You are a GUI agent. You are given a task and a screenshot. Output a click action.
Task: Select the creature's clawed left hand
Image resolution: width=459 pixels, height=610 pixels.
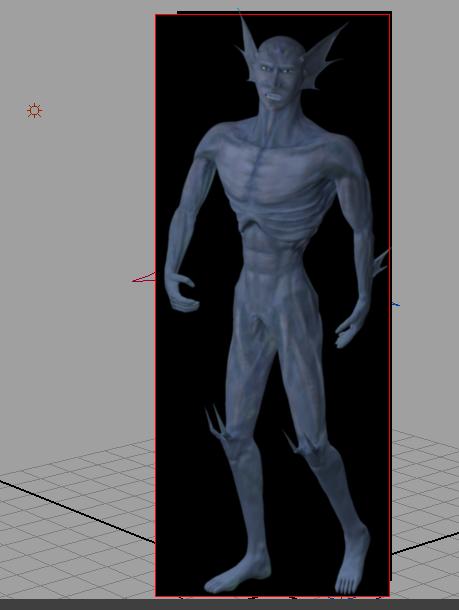tap(180, 292)
